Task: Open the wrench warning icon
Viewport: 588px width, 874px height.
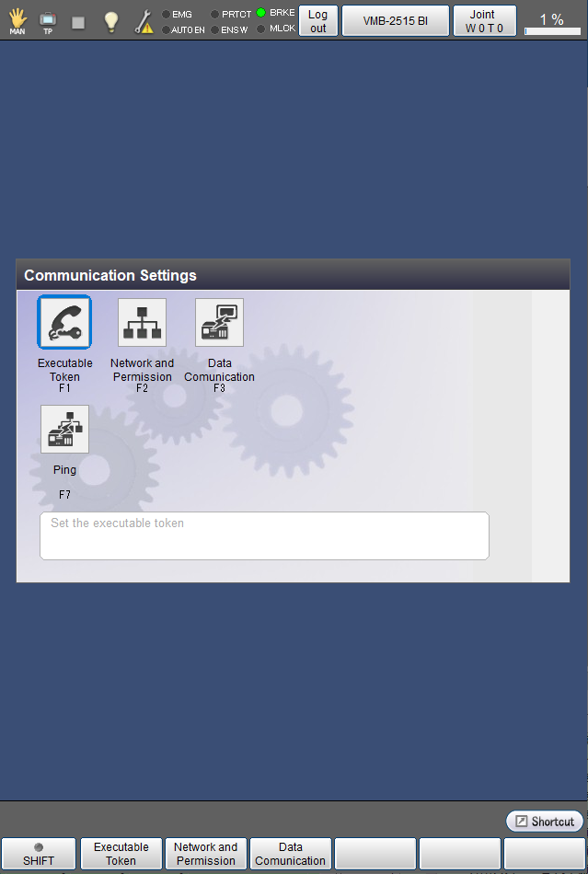Action: click(144, 22)
